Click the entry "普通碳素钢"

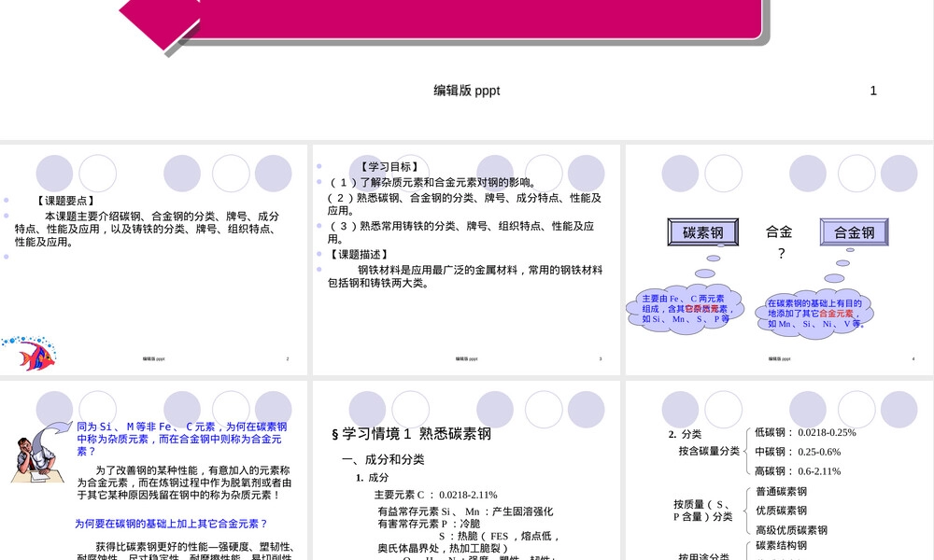pos(781,492)
